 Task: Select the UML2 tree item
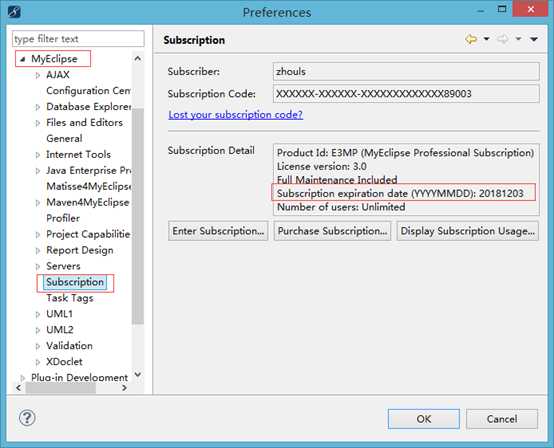pos(60,330)
